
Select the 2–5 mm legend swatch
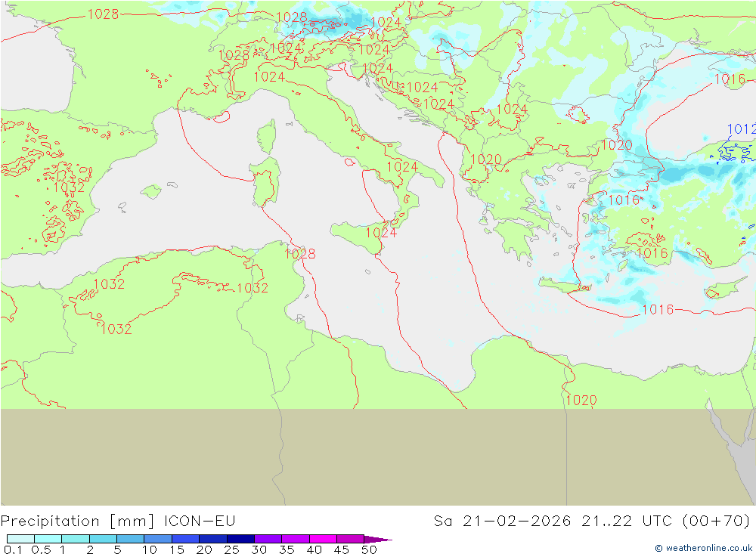click(x=103, y=539)
